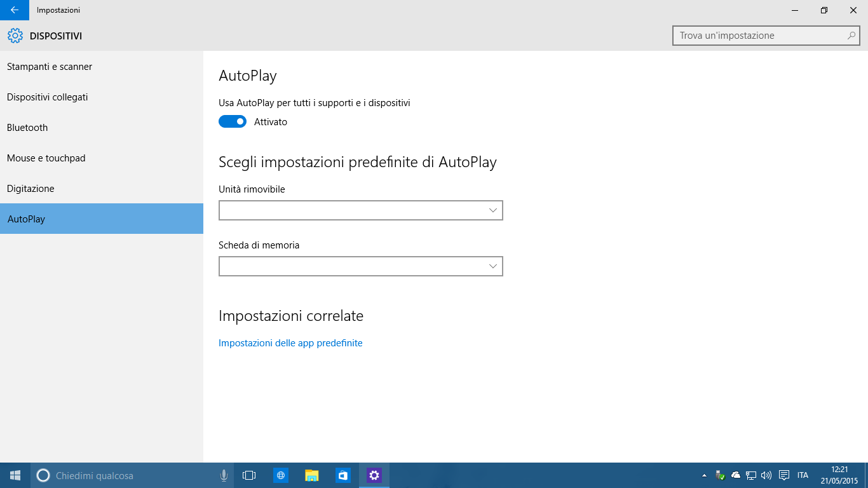This screenshot has width=868, height=488.
Task: Turn off the AutoPlay toggle switch
Action: (x=233, y=121)
